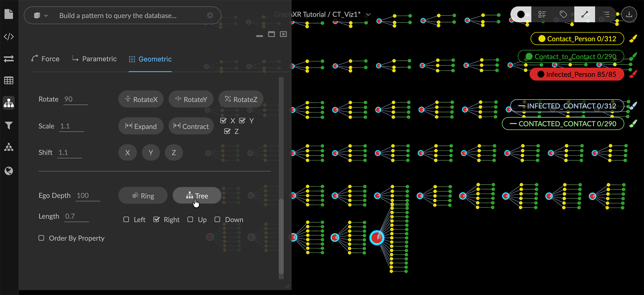
Task: Open the globe map sidebar icon
Action: click(9, 171)
